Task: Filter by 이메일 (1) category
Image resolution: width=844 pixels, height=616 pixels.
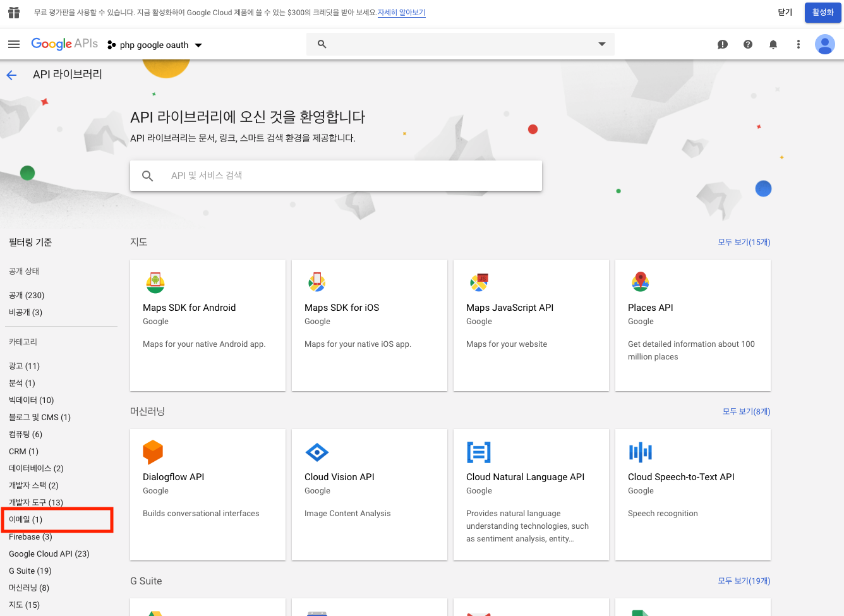Action: (25, 519)
